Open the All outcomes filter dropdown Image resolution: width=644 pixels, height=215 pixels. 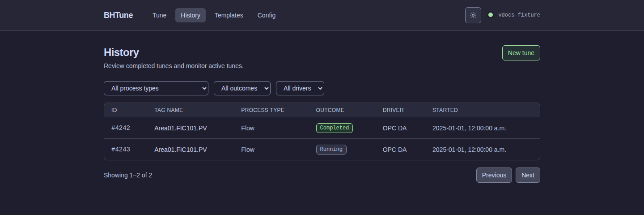tap(242, 88)
